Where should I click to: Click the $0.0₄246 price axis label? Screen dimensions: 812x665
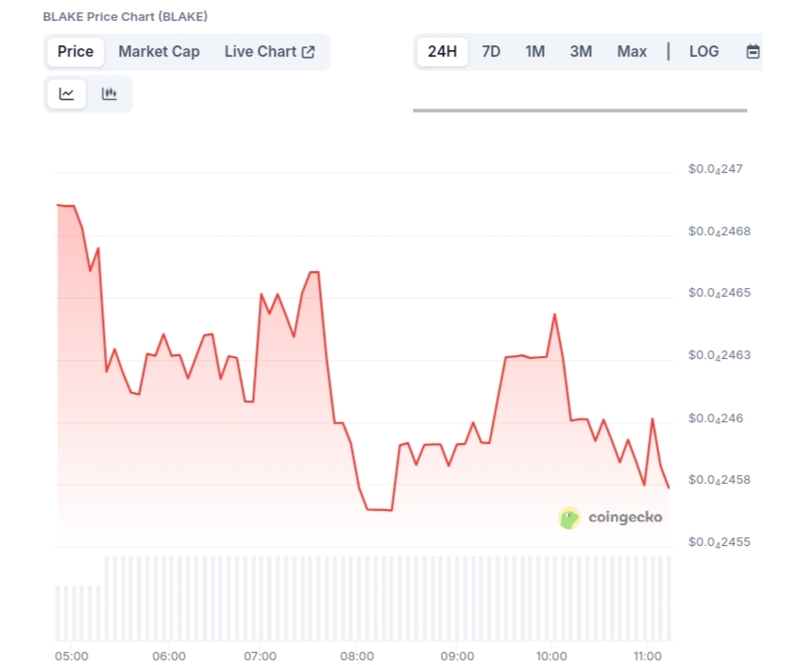(x=715, y=418)
